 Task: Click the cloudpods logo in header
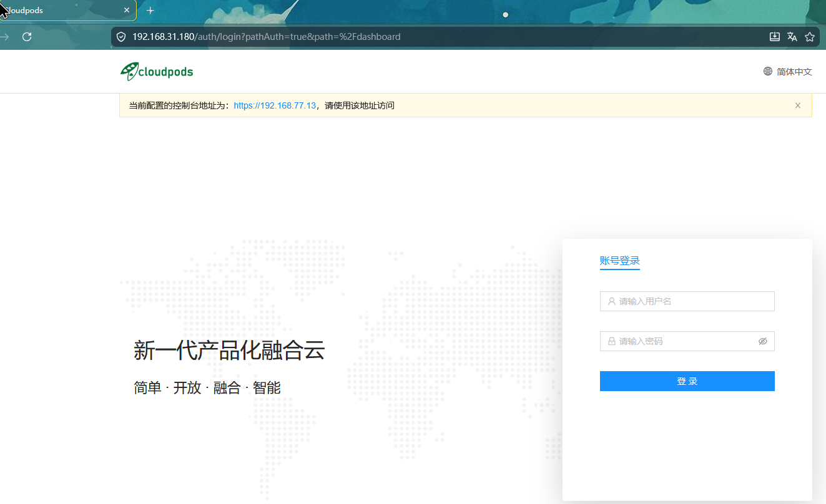click(157, 72)
